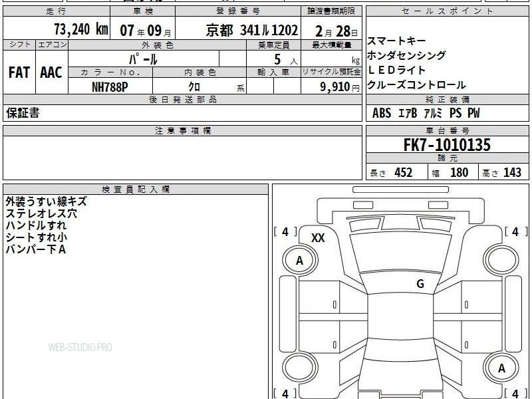Click the PW equipment label
532x399 pixels.
pos(473,113)
